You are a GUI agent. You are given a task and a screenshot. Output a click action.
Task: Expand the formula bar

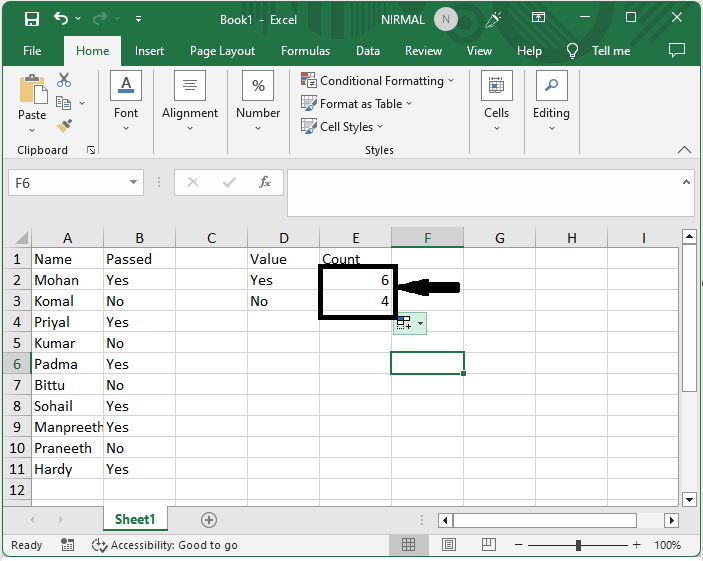coord(686,182)
